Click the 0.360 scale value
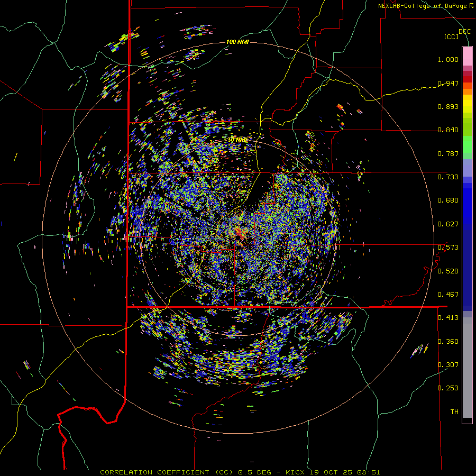The width and height of the screenshot is (476, 476). 448,342
